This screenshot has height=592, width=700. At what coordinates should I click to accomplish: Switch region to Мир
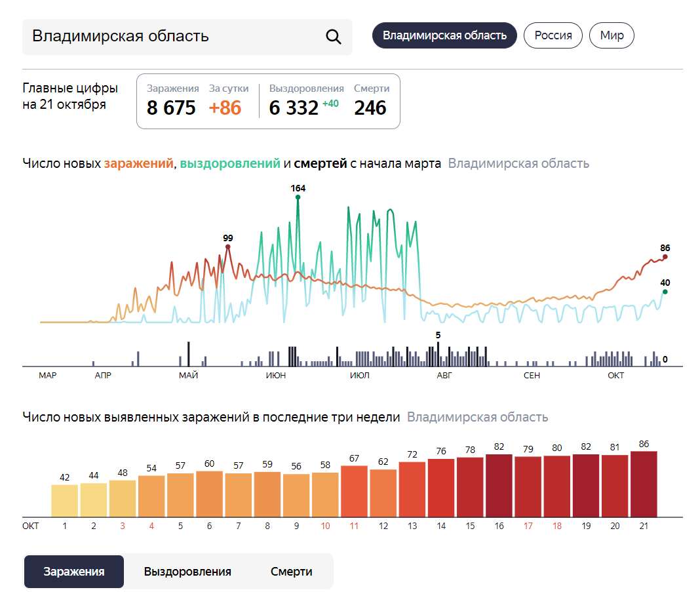612,35
